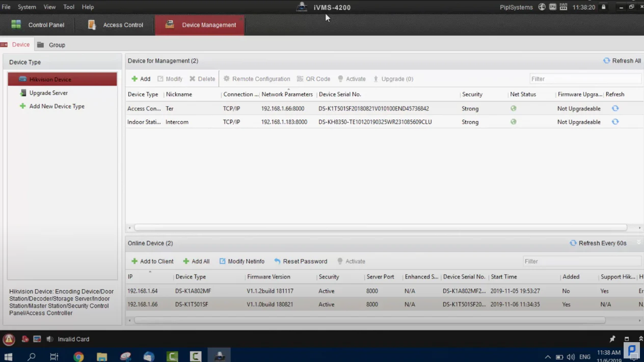
Task: Open the System menu
Action: [27, 7]
